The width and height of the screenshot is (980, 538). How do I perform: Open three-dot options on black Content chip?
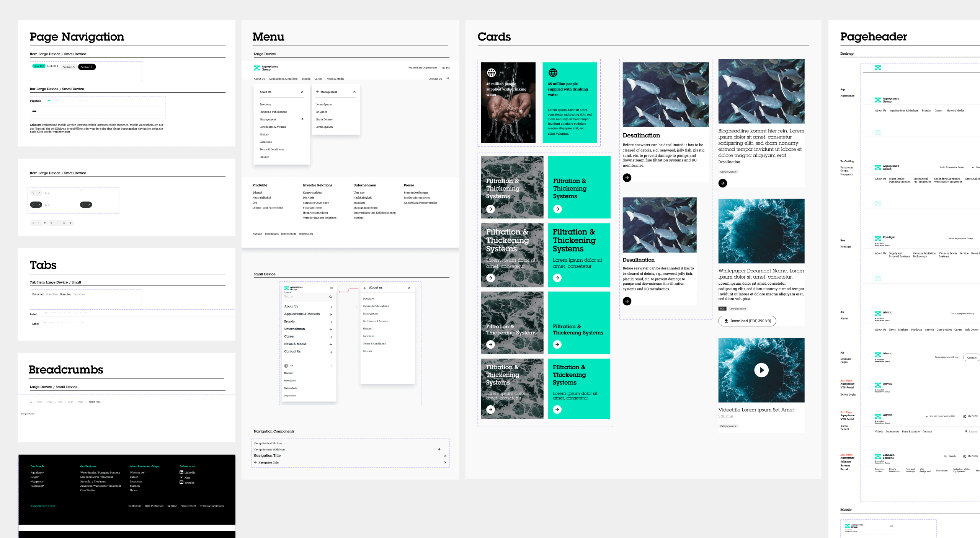tap(91, 67)
